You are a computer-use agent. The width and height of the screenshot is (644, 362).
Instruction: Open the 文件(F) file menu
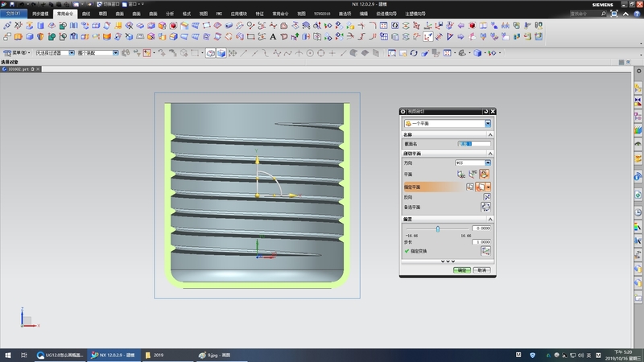[14, 14]
